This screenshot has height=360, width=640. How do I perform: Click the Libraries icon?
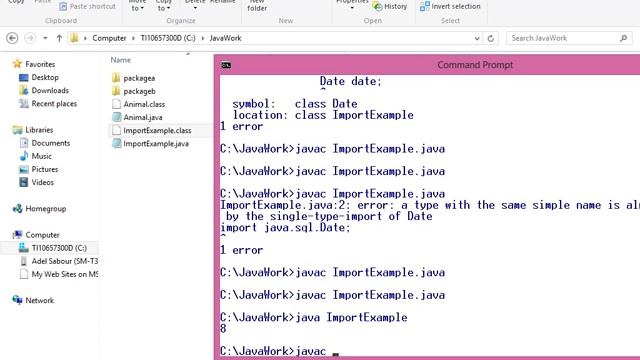pyautogui.click(x=17, y=130)
